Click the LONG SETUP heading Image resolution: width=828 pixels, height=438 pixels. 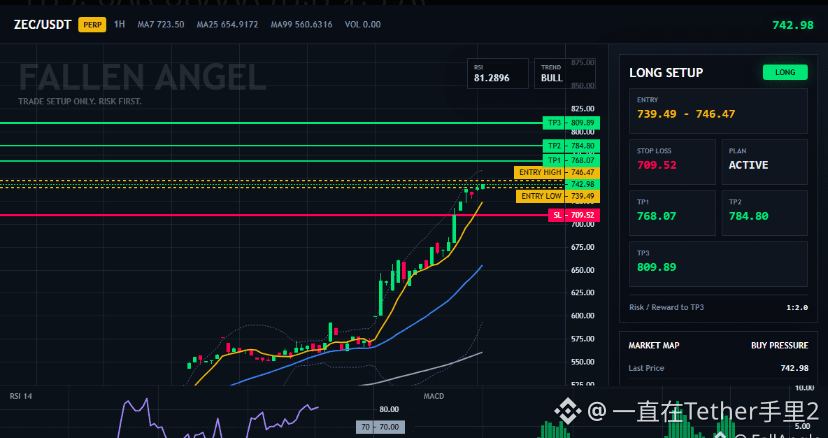pyautogui.click(x=666, y=73)
